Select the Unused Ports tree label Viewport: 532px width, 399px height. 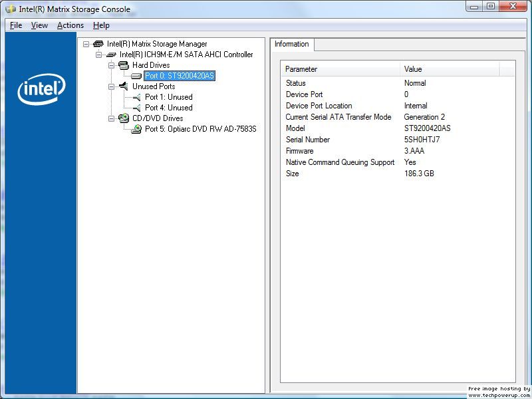pos(154,86)
